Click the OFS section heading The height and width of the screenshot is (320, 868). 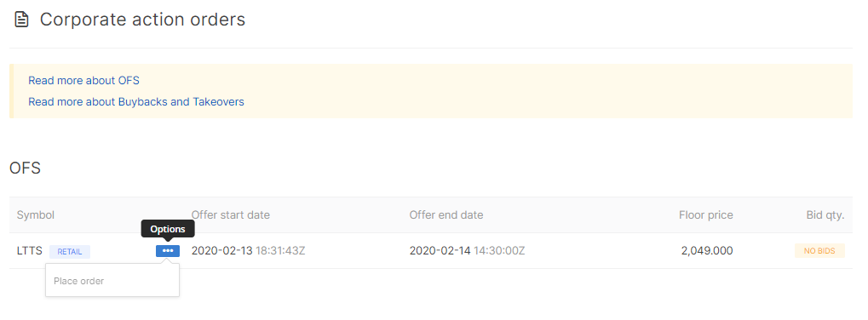tap(25, 168)
